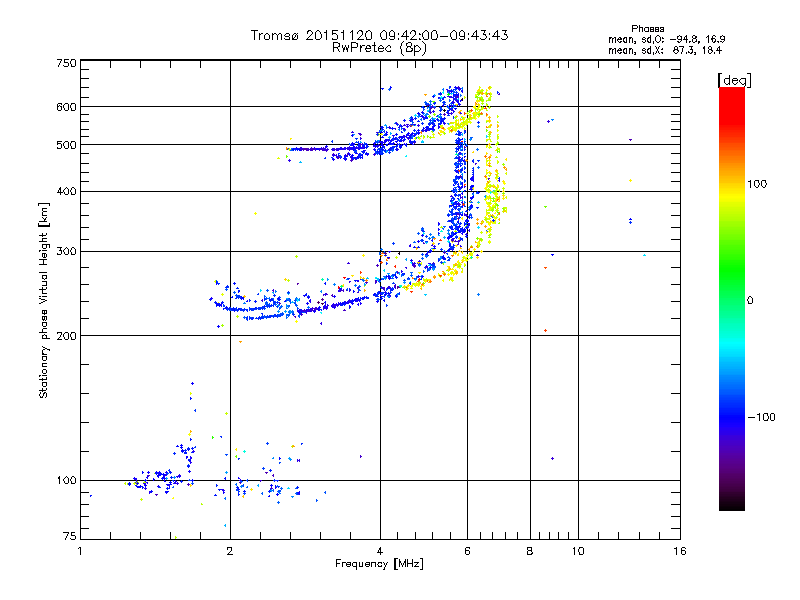Click the '[deg]' colorbar unit label
Viewport: 800px width, 600px height.
(734, 80)
